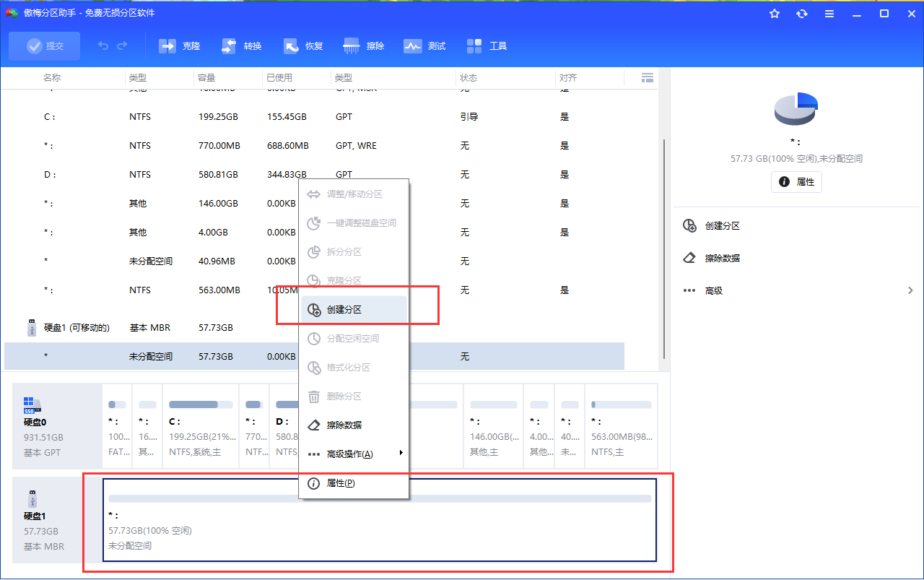Click the 155.45GB used cell
The width and height of the screenshot is (924, 580).
pyautogui.click(x=287, y=117)
